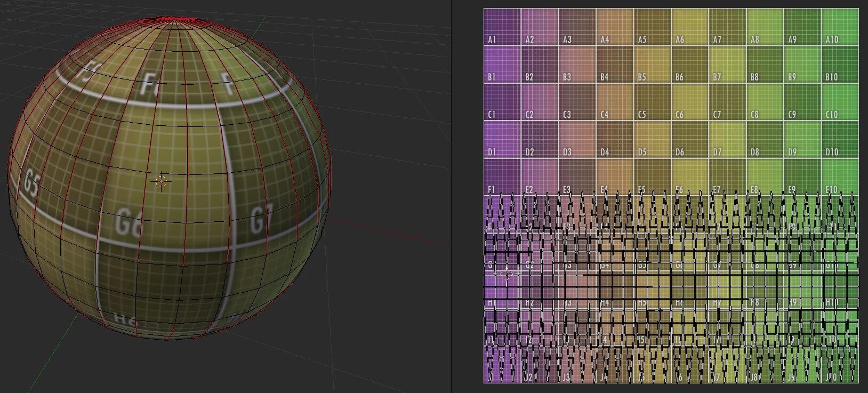Viewport: 868px width, 393px height.
Task: Select the C10 tile in UV grid
Action: pos(840,102)
